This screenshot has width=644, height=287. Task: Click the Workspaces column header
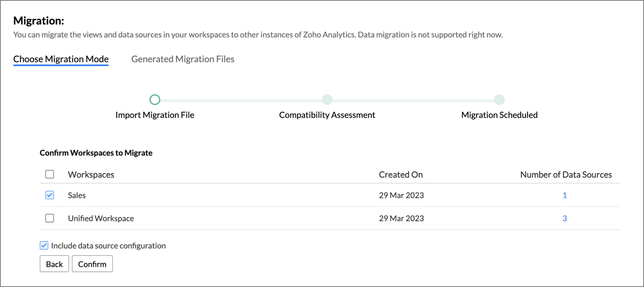[91, 175]
